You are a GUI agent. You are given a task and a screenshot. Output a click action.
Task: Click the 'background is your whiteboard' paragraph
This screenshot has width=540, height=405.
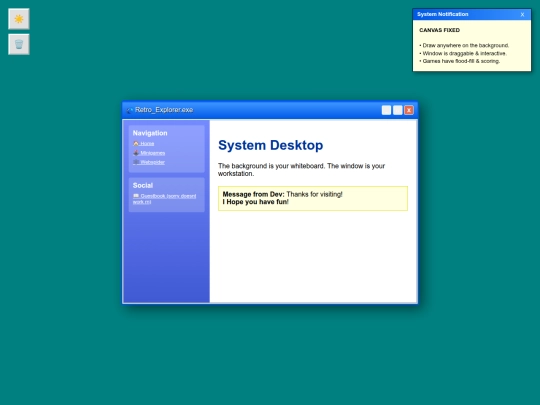[x=301, y=170]
